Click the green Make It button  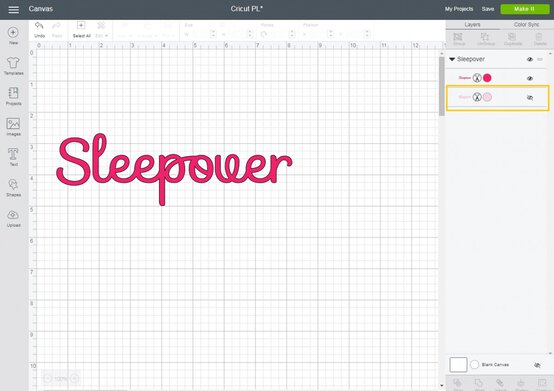(525, 9)
